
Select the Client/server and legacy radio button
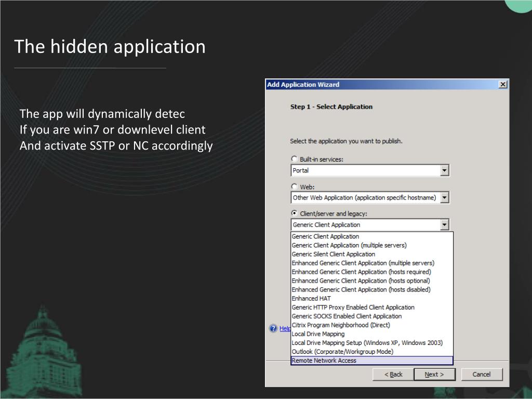[x=294, y=213]
